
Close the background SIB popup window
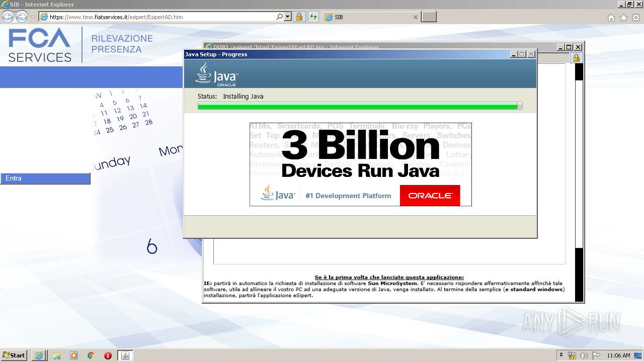pos(578,47)
